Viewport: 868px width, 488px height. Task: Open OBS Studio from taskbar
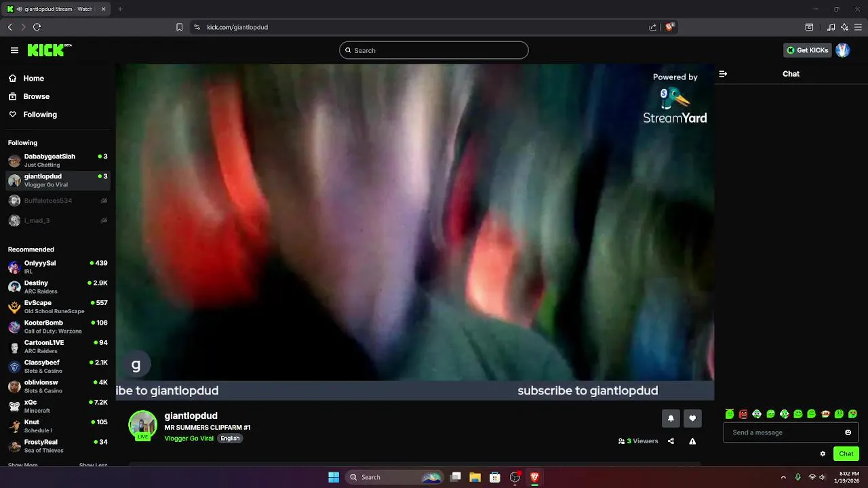pos(515,477)
